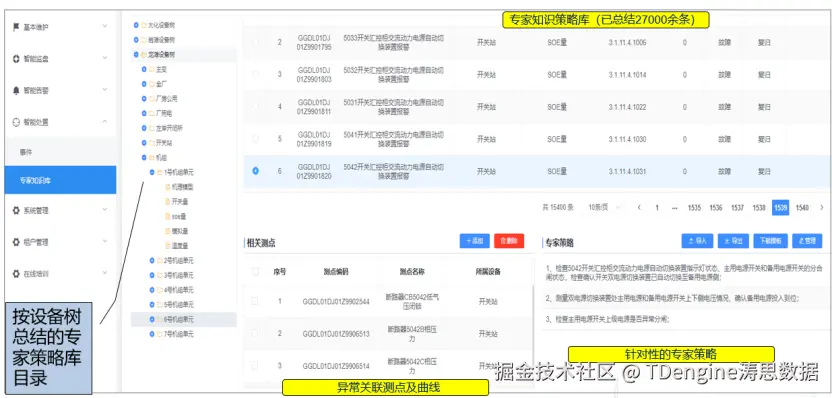
Task: Click the folder icon of 厂房公用
Action: tap(151, 99)
